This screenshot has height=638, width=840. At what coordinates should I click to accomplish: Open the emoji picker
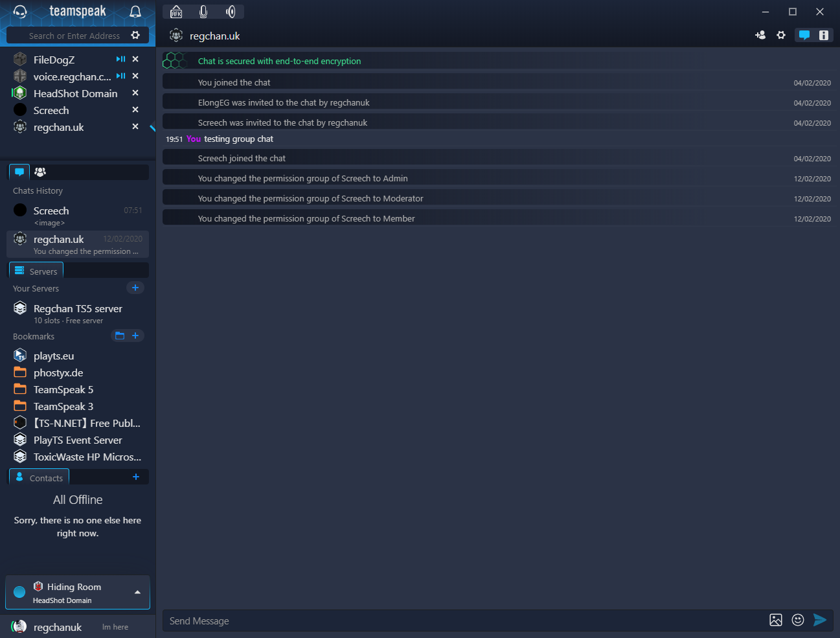(798, 620)
